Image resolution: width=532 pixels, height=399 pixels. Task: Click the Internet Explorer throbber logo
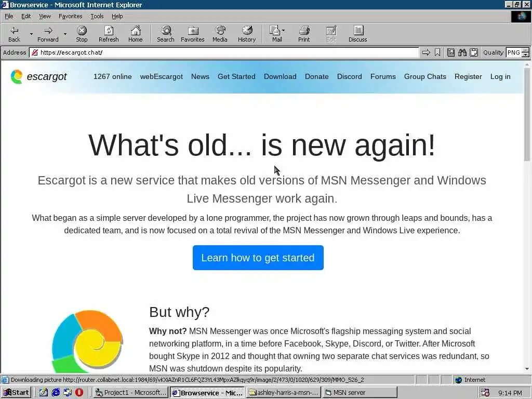click(521, 17)
